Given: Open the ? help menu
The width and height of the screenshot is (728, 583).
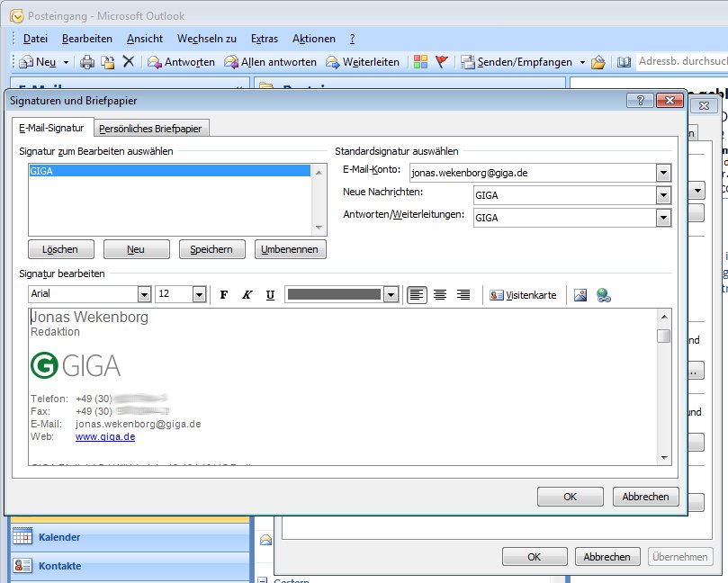Looking at the screenshot, I should coord(353,39).
